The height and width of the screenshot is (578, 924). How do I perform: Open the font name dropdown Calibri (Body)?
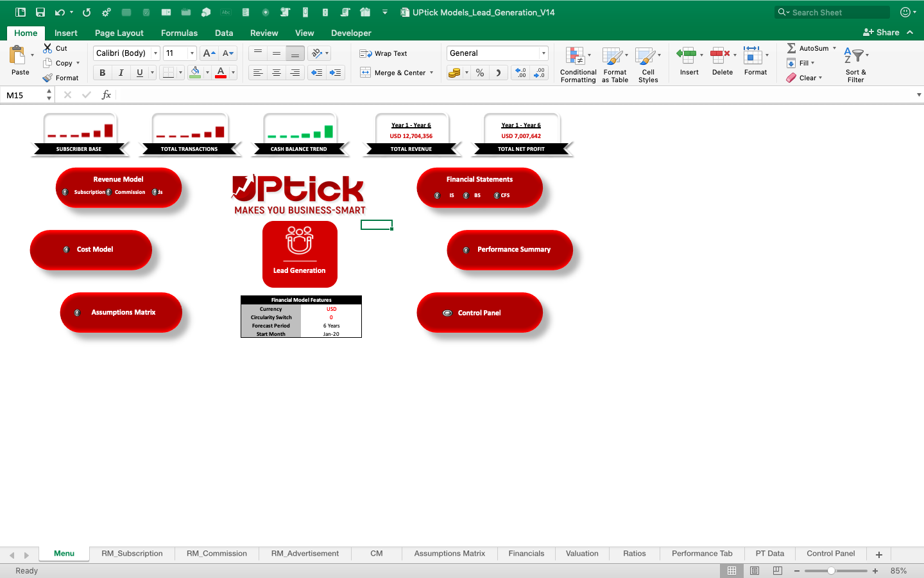[155, 53]
